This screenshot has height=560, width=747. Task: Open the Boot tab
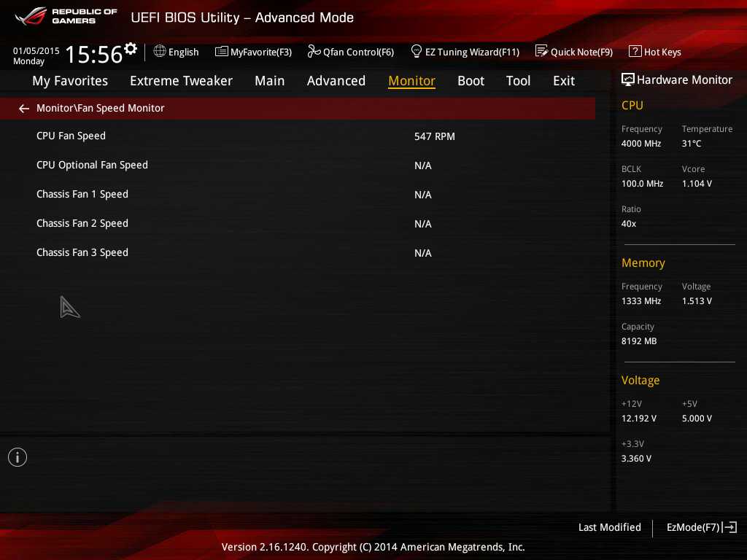(x=471, y=81)
